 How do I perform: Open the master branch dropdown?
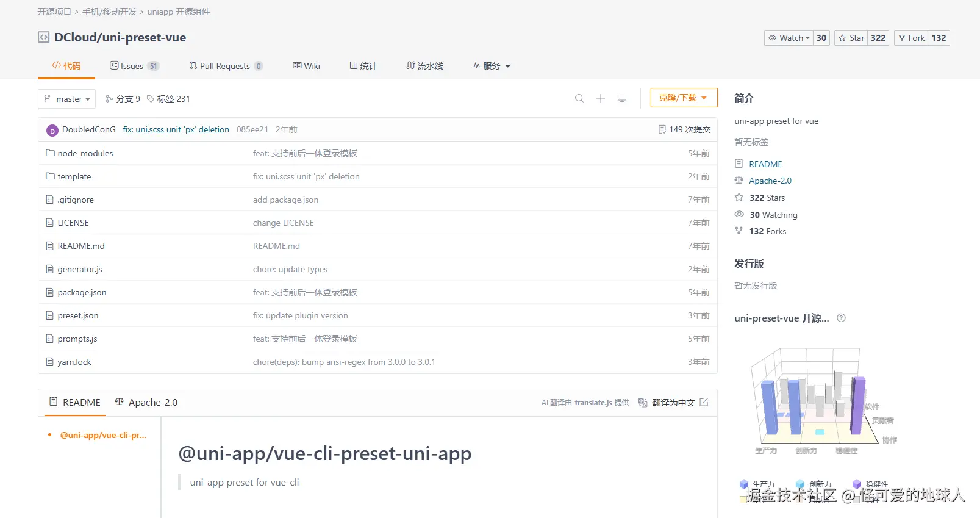pyautogui.click(x=67, y=99)
